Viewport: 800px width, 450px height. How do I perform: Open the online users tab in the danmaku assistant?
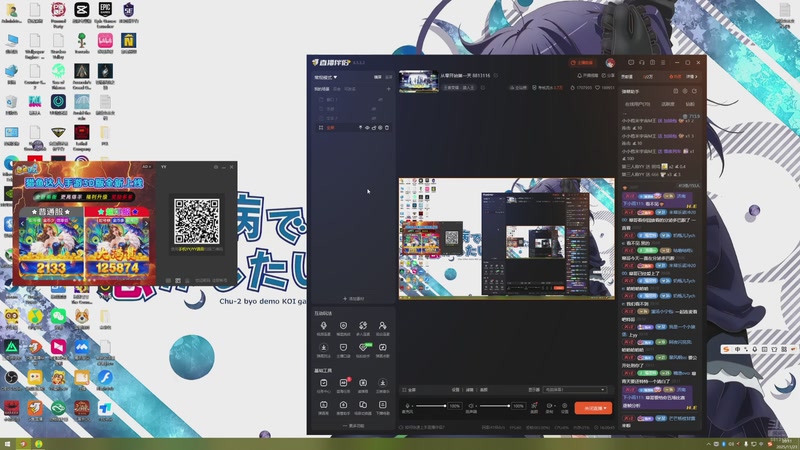638,104
